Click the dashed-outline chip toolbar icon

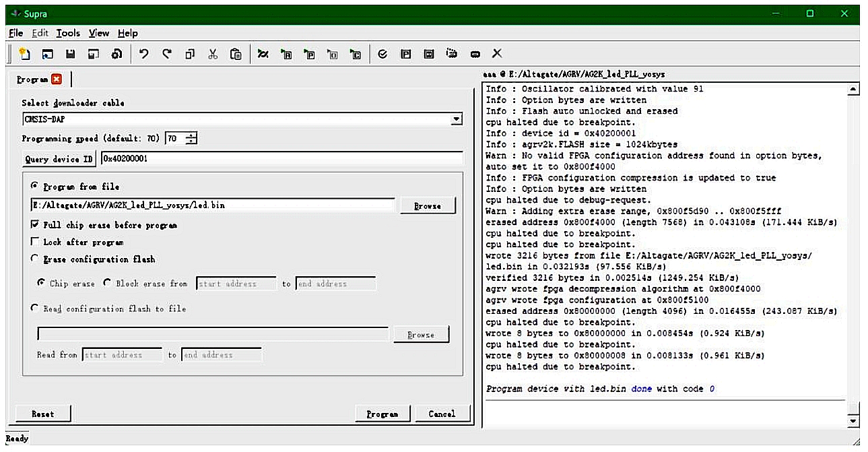452,53
